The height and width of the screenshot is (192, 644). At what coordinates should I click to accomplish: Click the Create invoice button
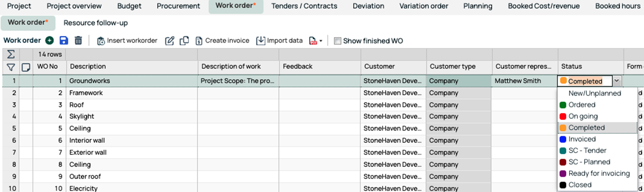222,41
